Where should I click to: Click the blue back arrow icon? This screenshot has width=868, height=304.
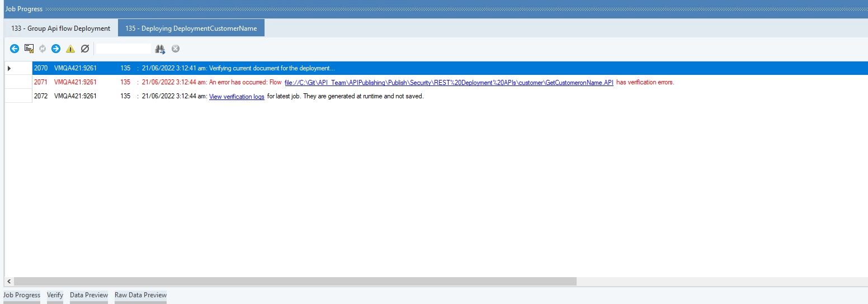pos(15,49)
